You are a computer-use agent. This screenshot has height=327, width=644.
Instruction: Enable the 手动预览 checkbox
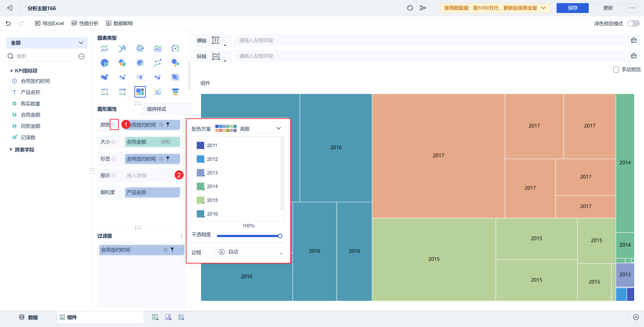pyautogui.click(x=616, y=70)
